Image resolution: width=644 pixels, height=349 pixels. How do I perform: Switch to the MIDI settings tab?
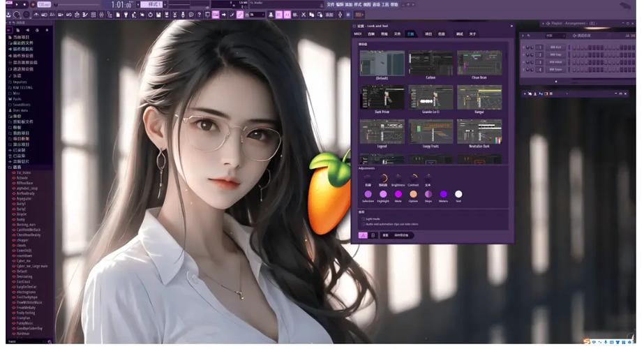(358, 34)
